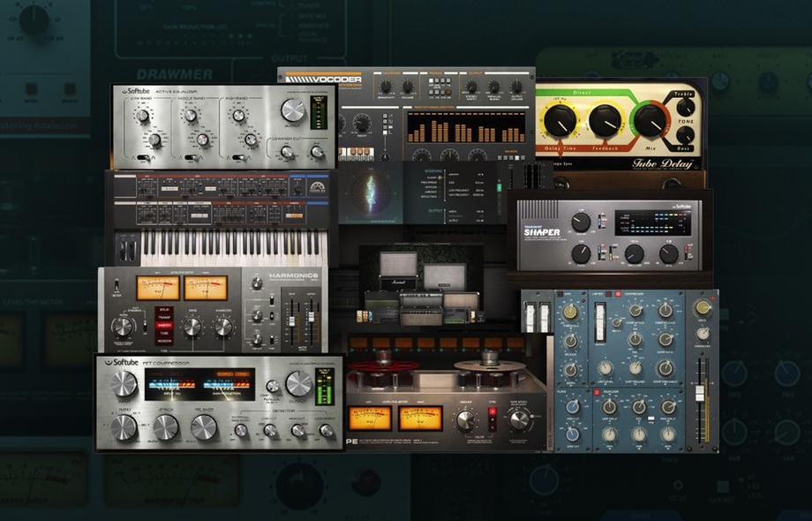Click the DRAWMER logo in the background

tap(175, 72)
